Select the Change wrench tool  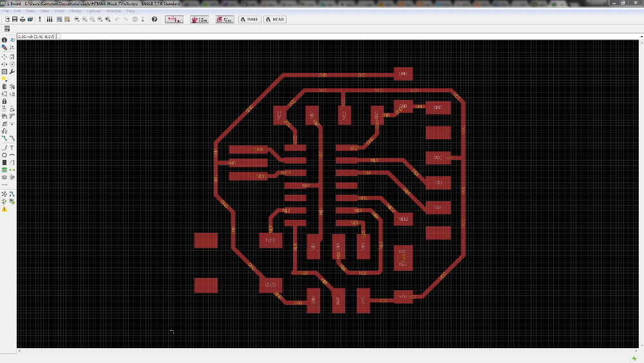(12, 72)
